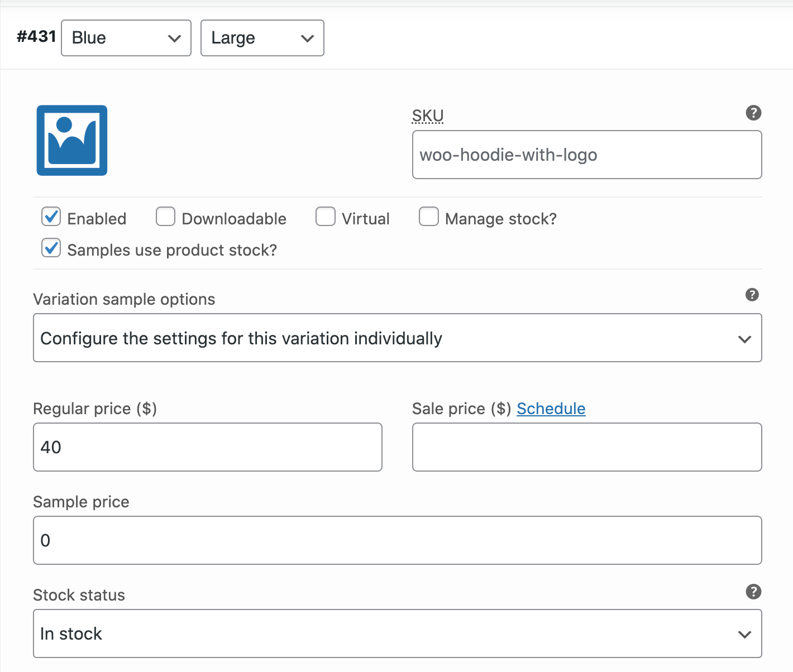This screenshot has width=793, height=672.
Task: Disable the Enabled checkbox
Action: pos(51,217)
